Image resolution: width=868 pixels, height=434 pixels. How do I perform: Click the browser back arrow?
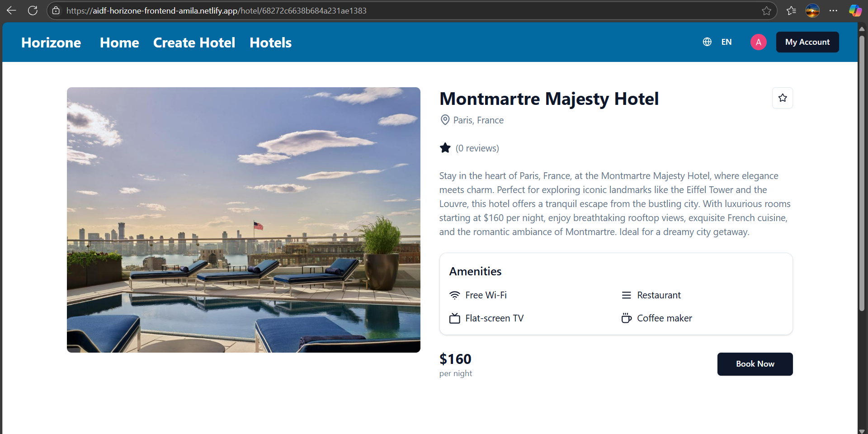pos(11,10)
